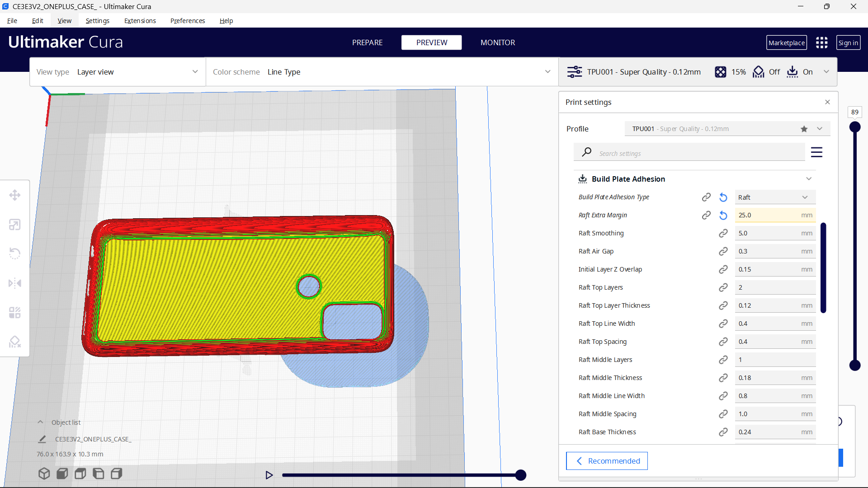868x488 pixels.
Task: Select the Scale tool
Action: [x=14, y=225]
